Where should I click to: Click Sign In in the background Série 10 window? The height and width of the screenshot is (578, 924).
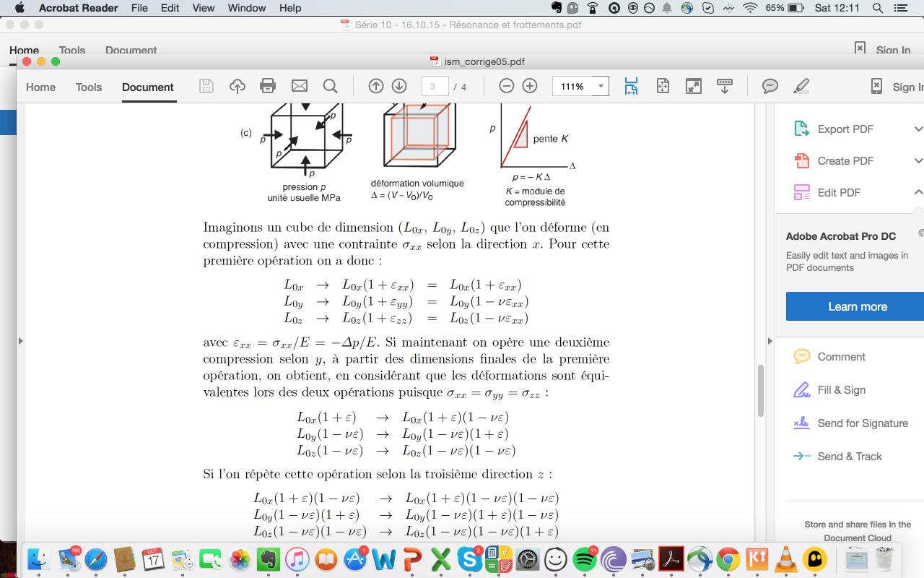893,50
